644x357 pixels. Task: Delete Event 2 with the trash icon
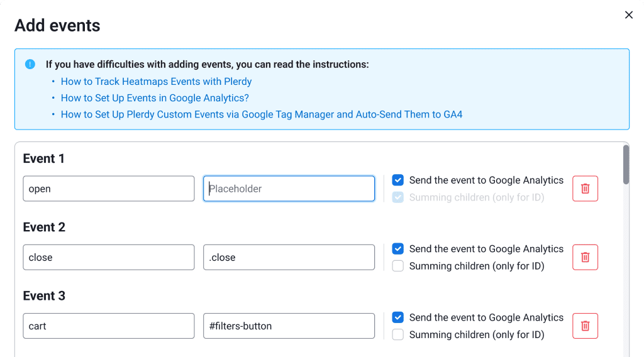tap(585, 257)
